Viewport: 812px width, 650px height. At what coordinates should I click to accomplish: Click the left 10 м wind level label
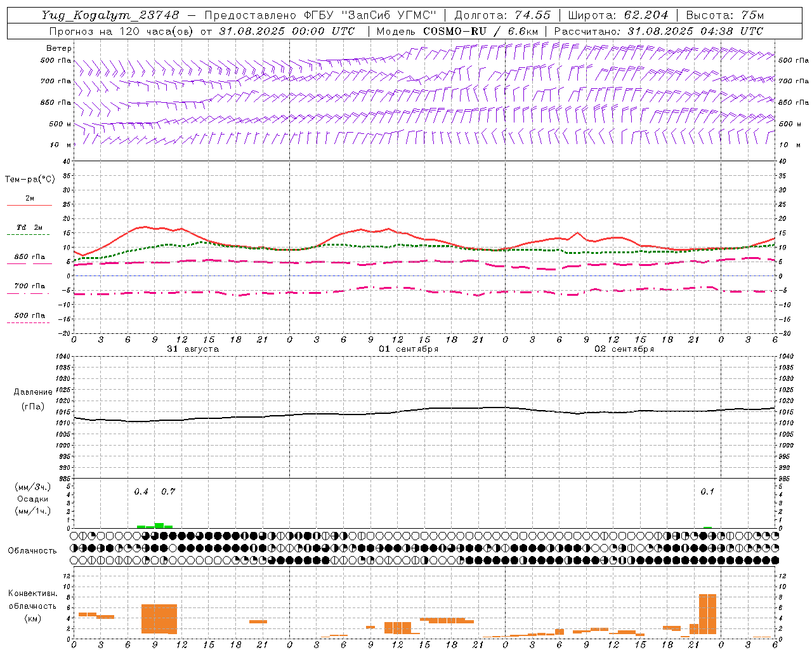pos(62,145)
